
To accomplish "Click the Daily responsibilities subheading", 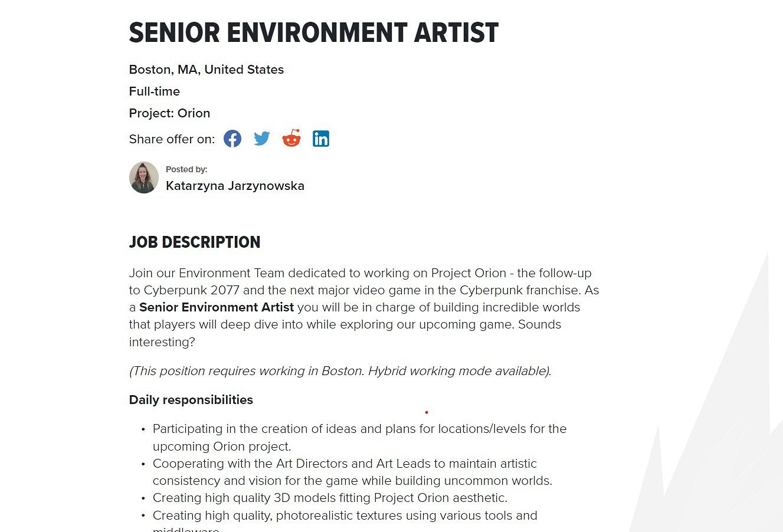I will [x=191, y=400].
